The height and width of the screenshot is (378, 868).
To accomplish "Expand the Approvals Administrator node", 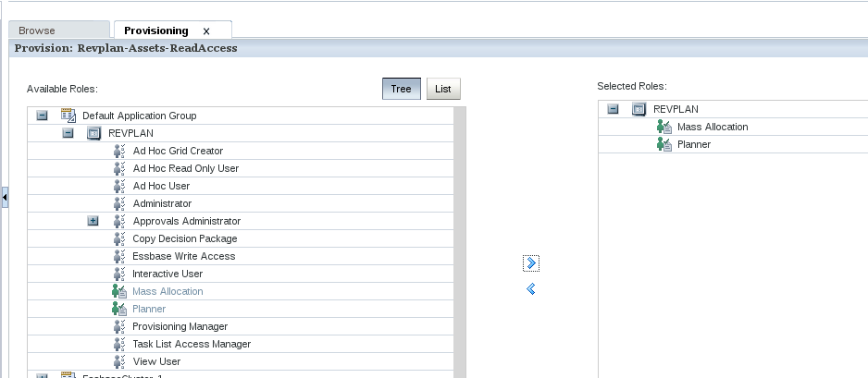I will pos(93,221).
